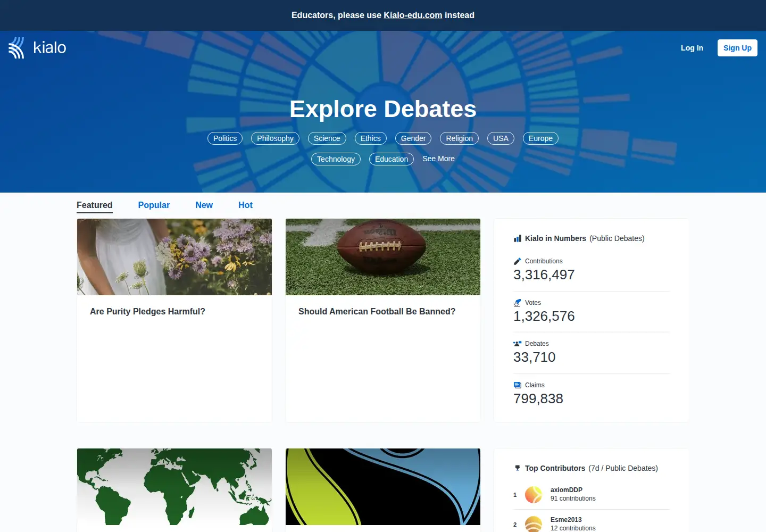Pick the Europe topic tag
Screen dimensions: 766x532
(x=540, y=138)
